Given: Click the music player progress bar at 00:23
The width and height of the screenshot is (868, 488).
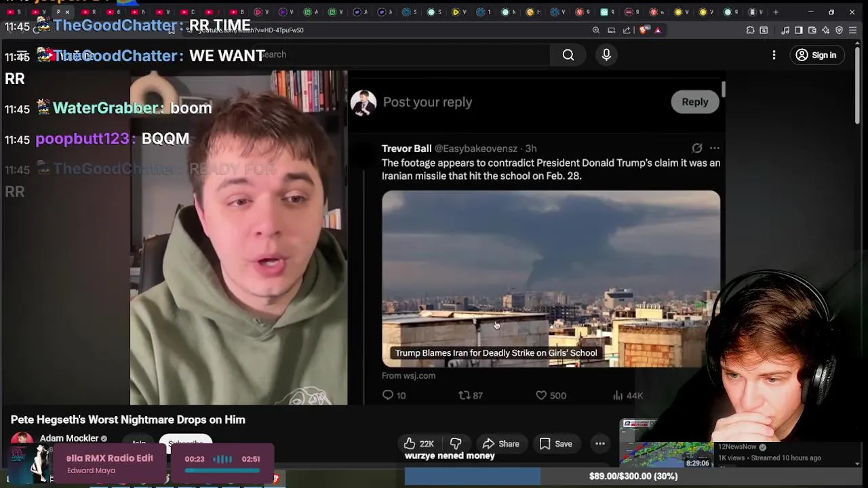Looking at the screenshot, I should click(x=222, y=470).
